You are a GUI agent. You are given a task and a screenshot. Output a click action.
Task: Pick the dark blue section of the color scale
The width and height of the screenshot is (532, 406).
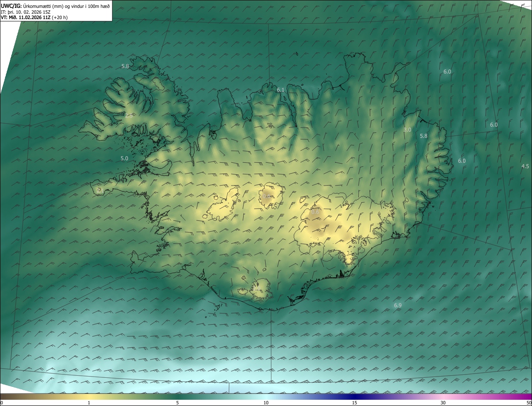click(x=355, y=396)
